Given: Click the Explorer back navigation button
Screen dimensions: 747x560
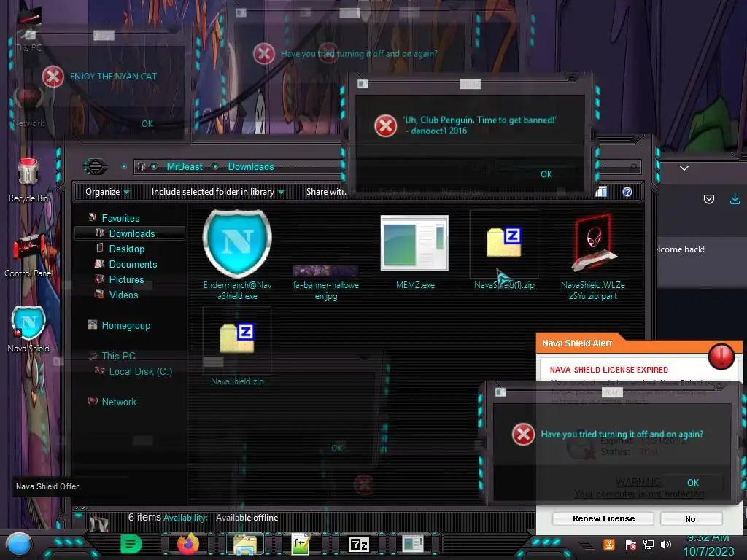Looking at the screenshot, I should pyautogui.click(x=96, y=167).
